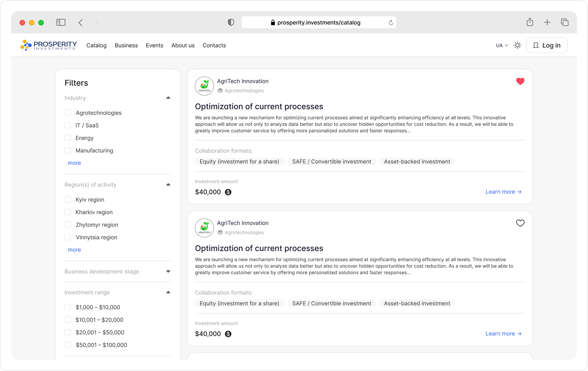Select the $20,001 – $50,000 range
This screenshot has height=371, width=588.
68,332
